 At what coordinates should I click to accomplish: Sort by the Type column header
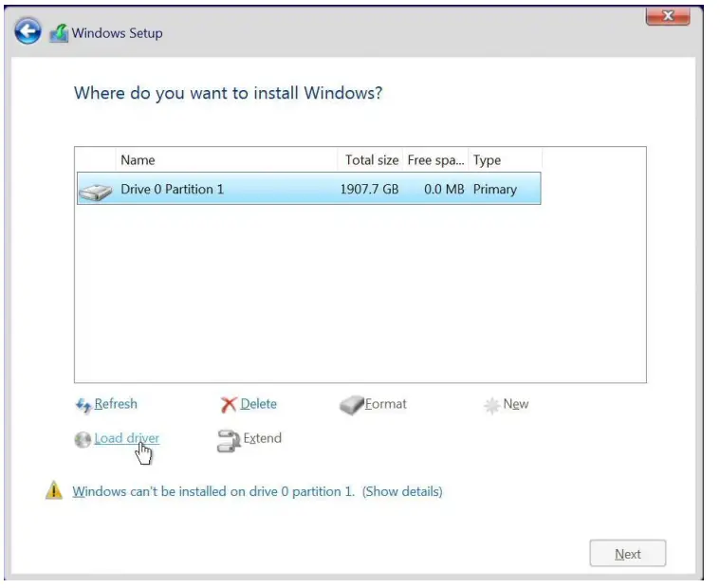coord(505,160)
